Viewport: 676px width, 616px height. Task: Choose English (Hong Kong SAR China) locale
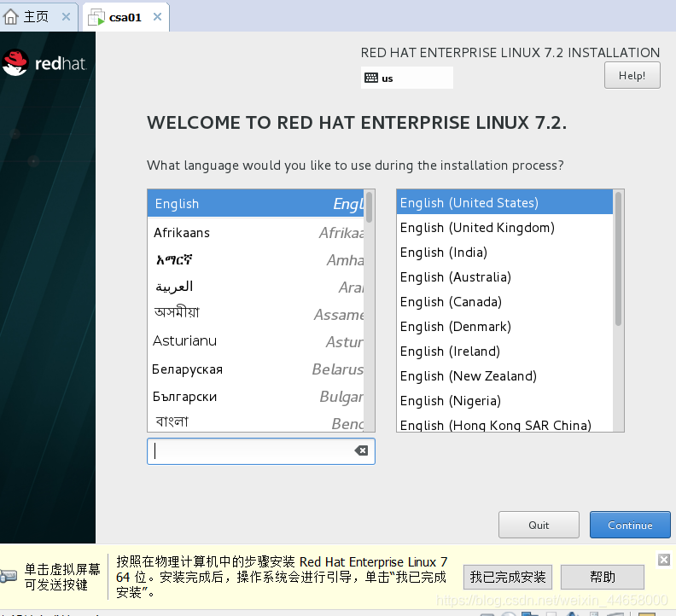504,424
